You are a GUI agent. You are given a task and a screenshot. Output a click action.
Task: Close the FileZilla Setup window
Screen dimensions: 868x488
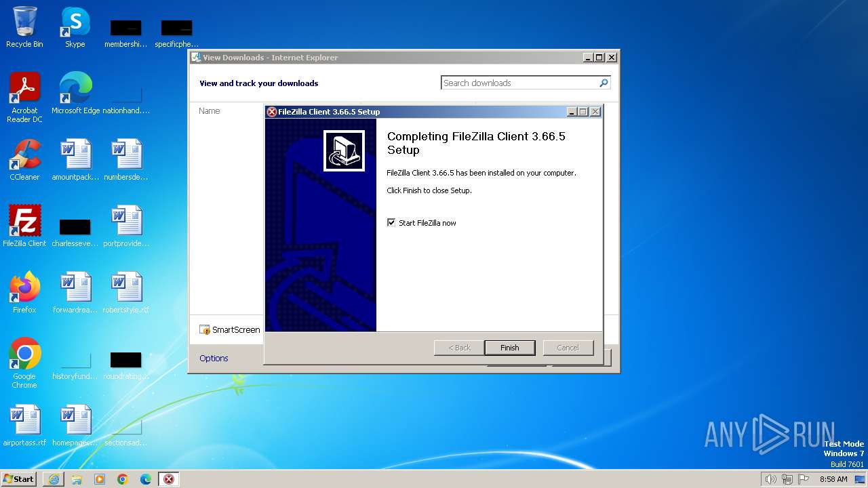click(x=595, y=112)
